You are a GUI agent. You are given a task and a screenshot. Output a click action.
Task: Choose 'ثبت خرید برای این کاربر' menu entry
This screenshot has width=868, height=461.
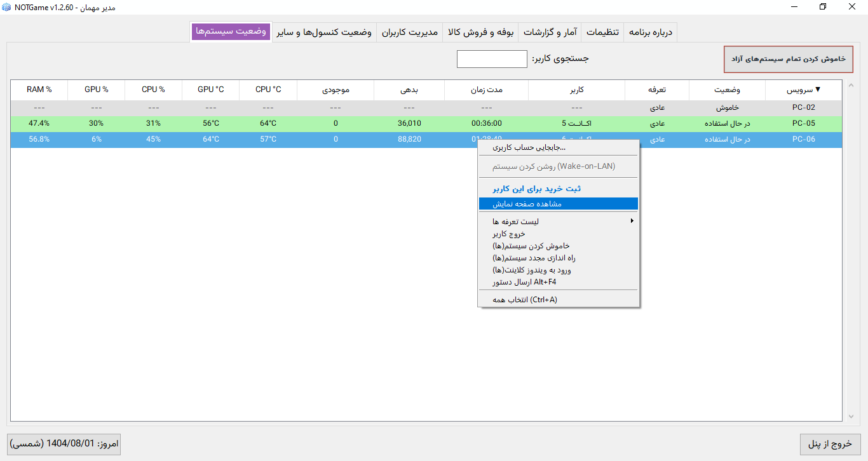pyautogui.click(x=558, y=189)
